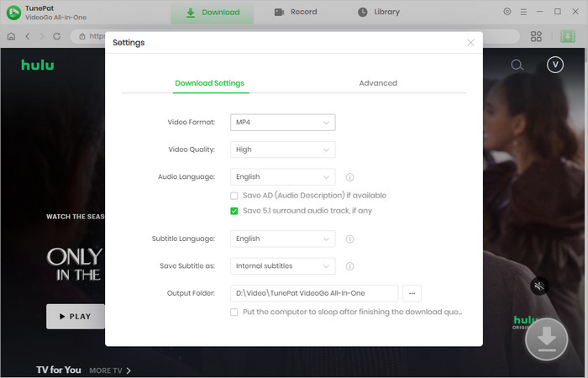Open the site-switcher grid icon
Viewport: 588px width, 378px height.
[x=536, y=36]
